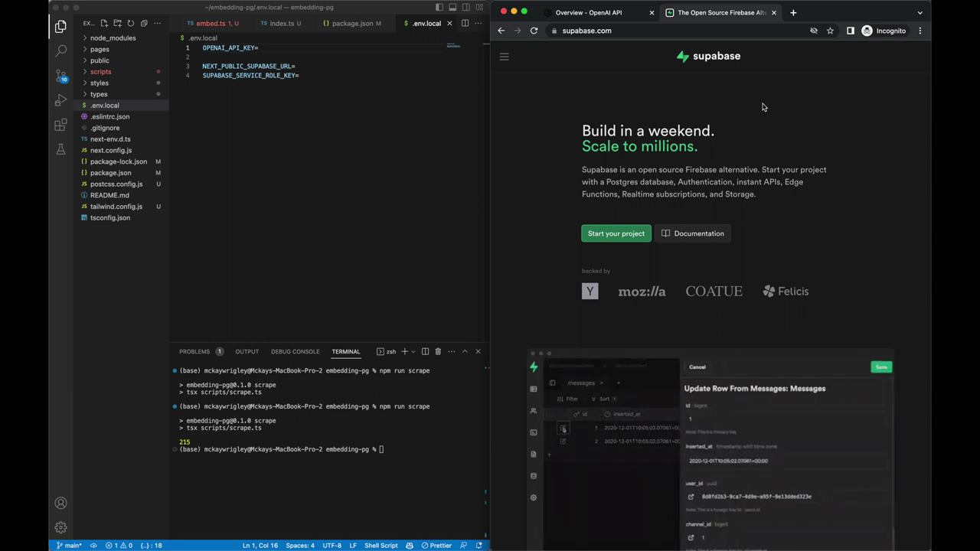
Task: Open notifications bell in the status bar
Action: point(479,546)
